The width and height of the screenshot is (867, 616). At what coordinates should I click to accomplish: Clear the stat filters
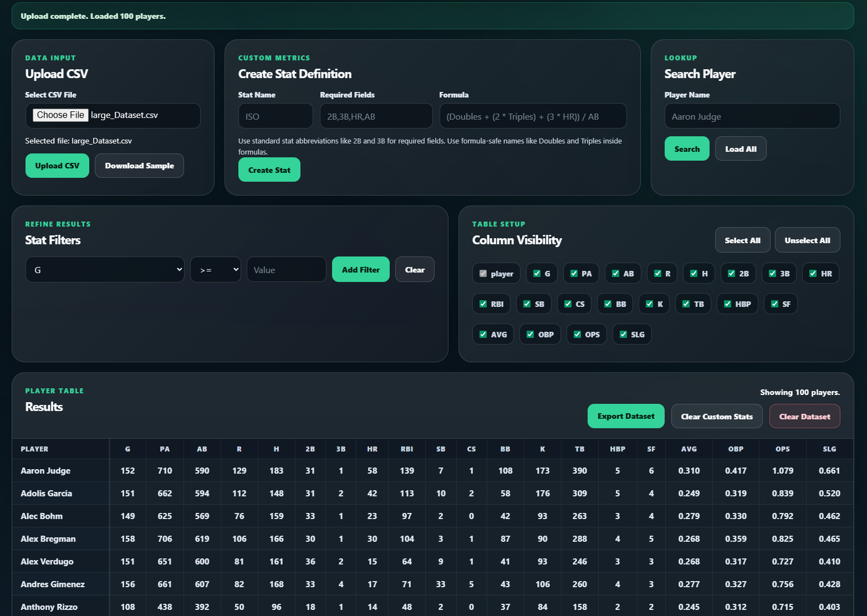coord(415,270)
